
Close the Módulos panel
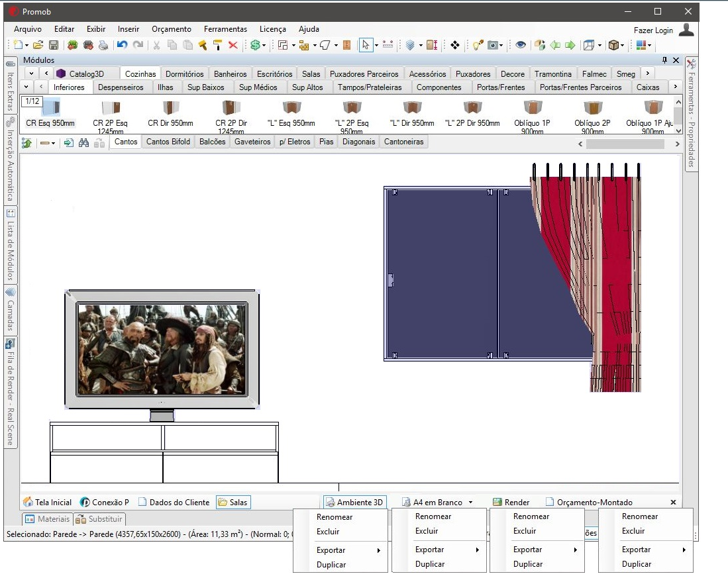pos(676,60)
